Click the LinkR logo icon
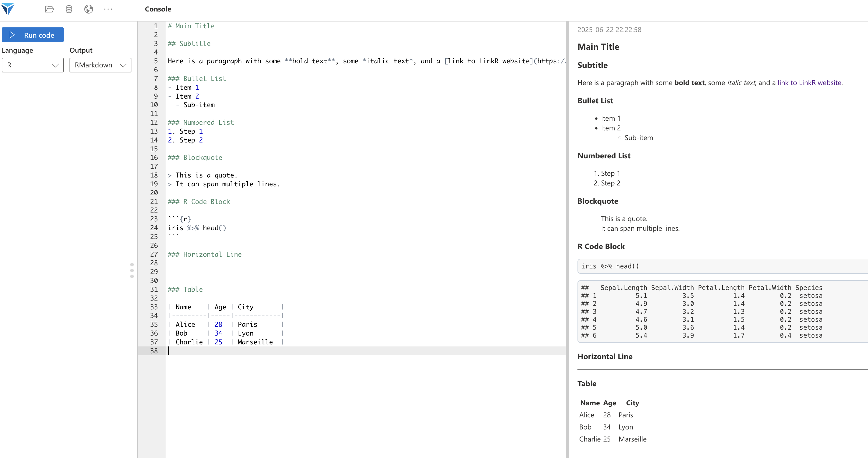868x458 pixels. click(7, 9)
